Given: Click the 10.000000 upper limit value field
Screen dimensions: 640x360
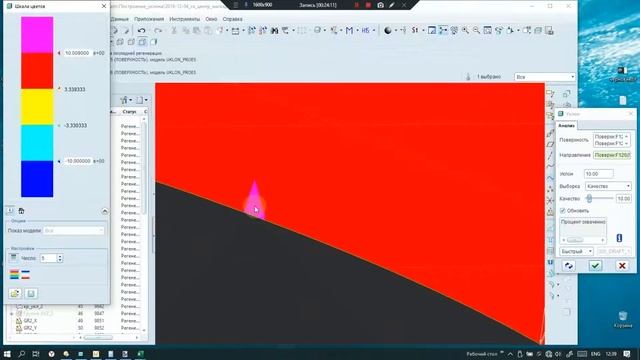Looking at the screenshot, I should click(77, 53).
